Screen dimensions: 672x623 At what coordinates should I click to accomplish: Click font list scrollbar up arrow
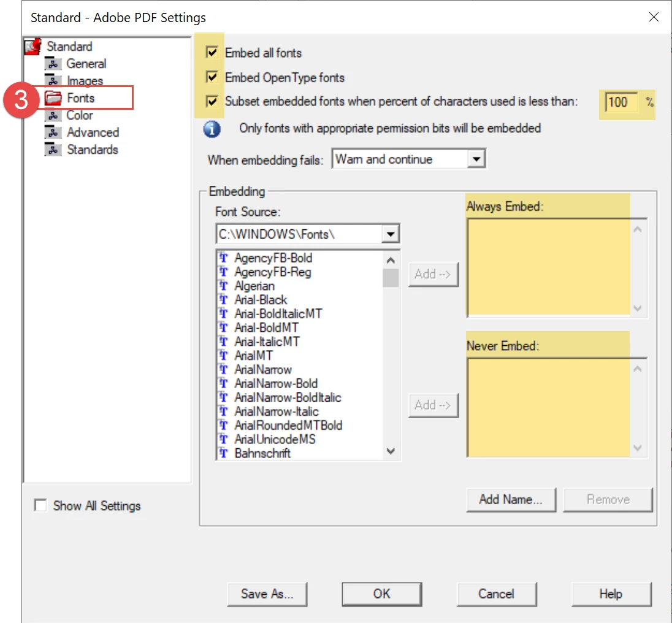(x=391, y=260)
